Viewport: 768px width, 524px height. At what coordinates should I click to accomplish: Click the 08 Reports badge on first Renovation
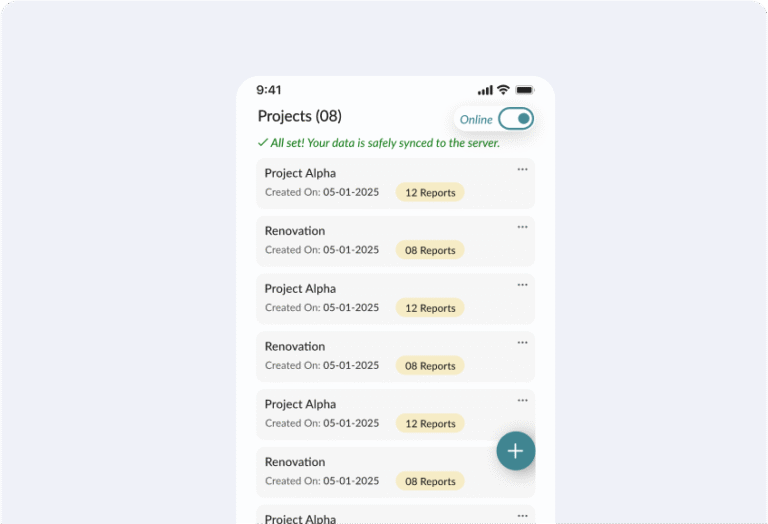point(430,250)
